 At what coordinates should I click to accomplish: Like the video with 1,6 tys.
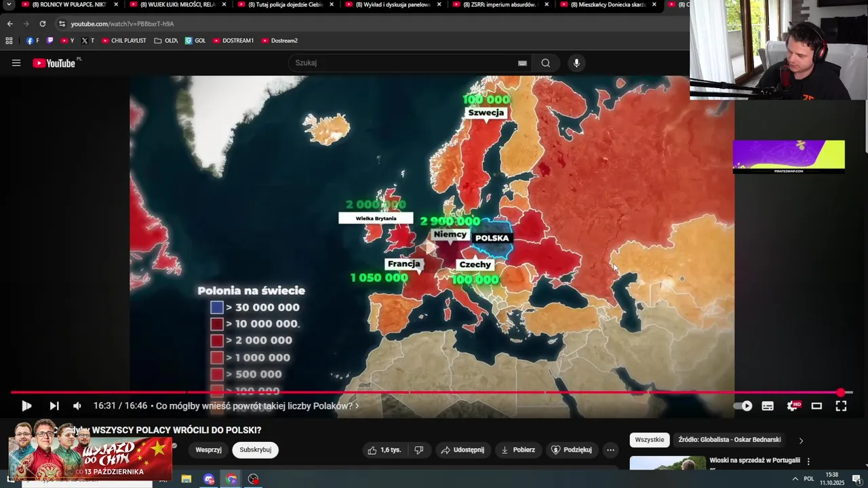(x=384, y=450)
